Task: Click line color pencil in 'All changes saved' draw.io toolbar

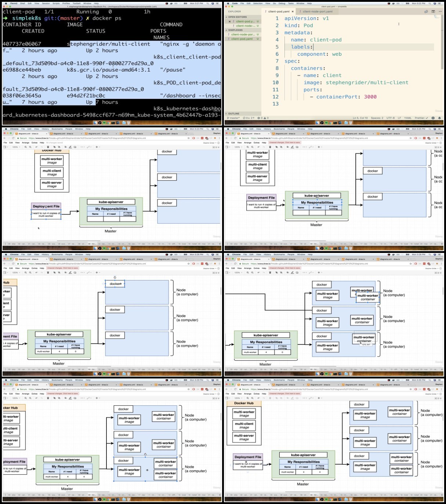Action: [70, 147]
